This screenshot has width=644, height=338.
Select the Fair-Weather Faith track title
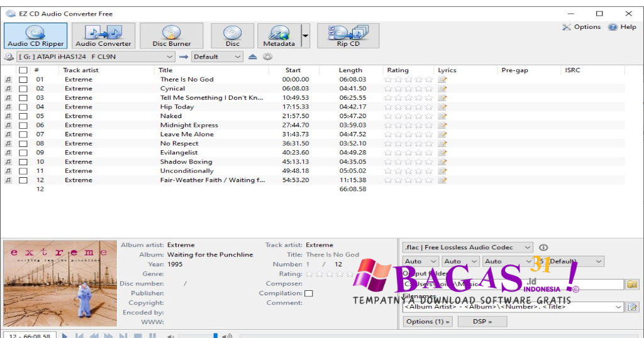click(x=213, y=180)
